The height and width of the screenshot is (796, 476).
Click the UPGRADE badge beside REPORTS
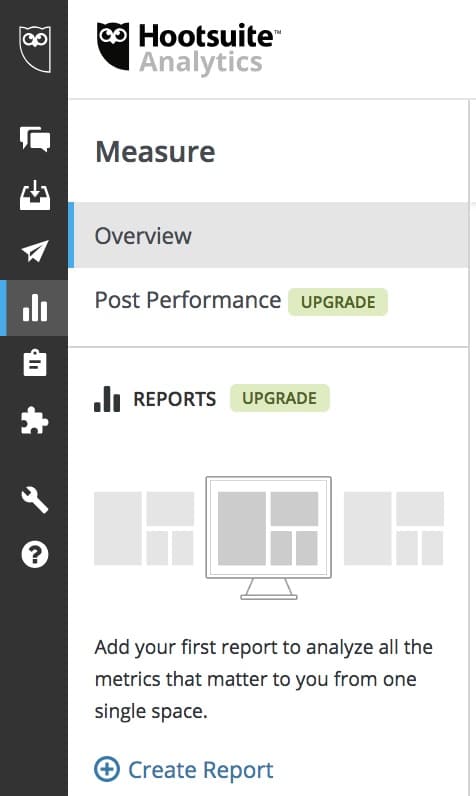coord(280,398)
